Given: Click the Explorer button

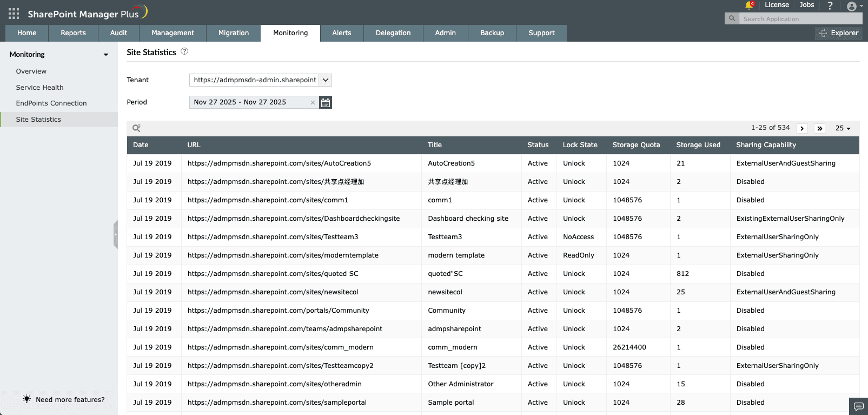Looking at the screenshot, I should pyautogui.click(x=839, y=33).
